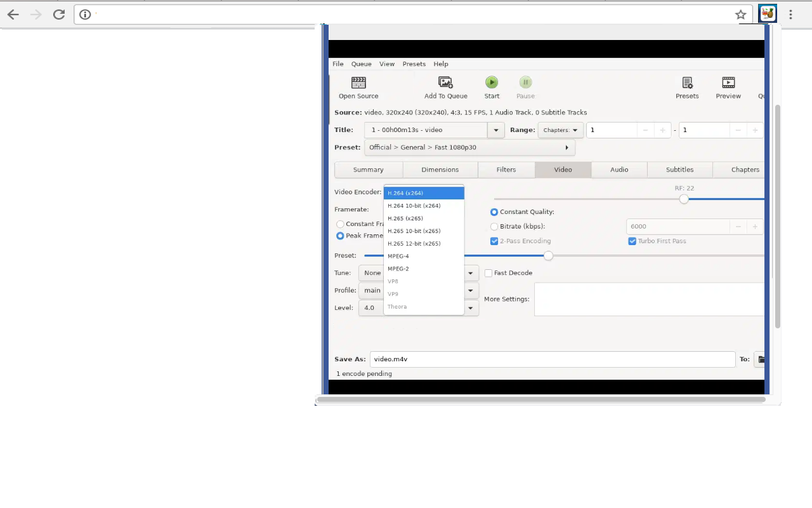The height and width of the screenshot is (508, 812).
Task: Click the HandBrake extension icon in the browser toolbar
Action: tap(767, 13)
